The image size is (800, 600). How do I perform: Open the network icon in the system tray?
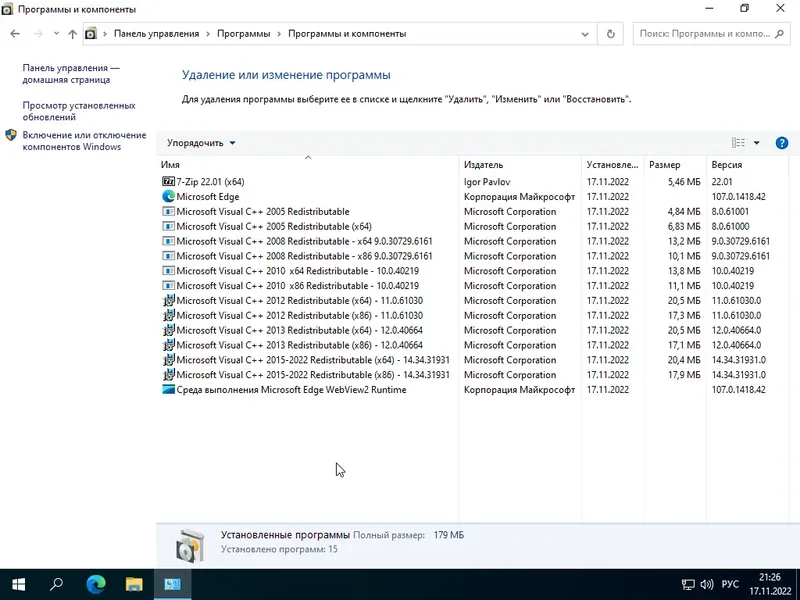(688, 585)
